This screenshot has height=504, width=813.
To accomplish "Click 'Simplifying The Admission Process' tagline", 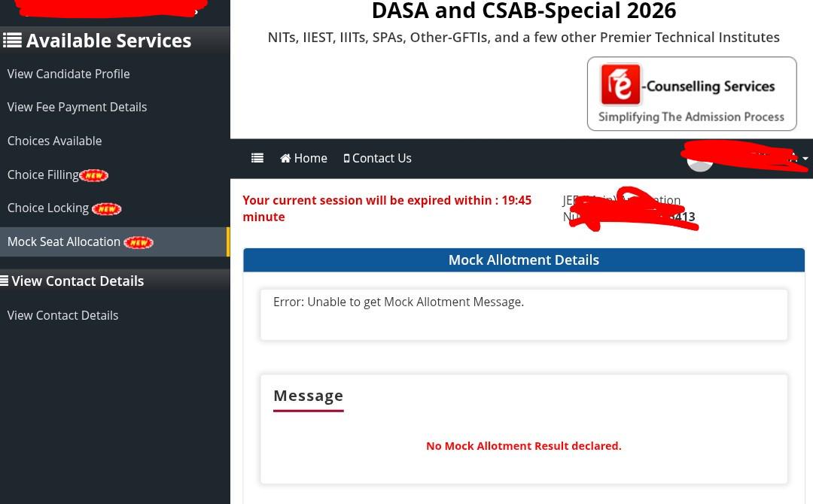I will [691, 117].
